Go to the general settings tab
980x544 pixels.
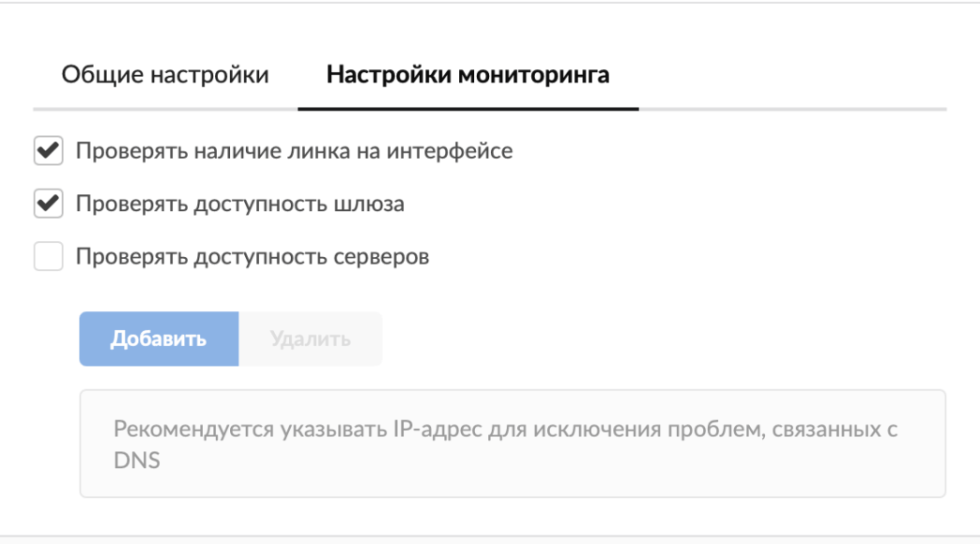(x=165, y=75)
